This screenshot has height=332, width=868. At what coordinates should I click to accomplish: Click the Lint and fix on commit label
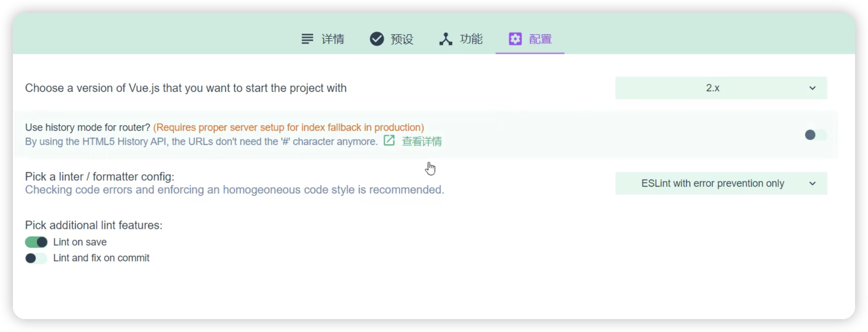tap(101, 258)
